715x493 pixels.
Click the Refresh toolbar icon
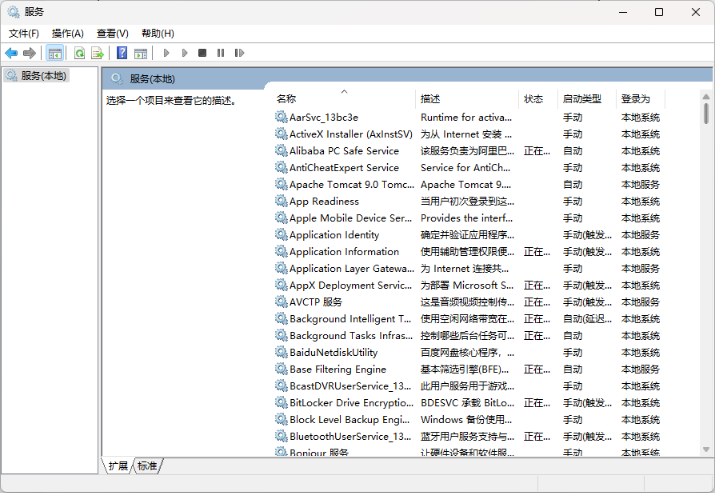pos(79,53)
